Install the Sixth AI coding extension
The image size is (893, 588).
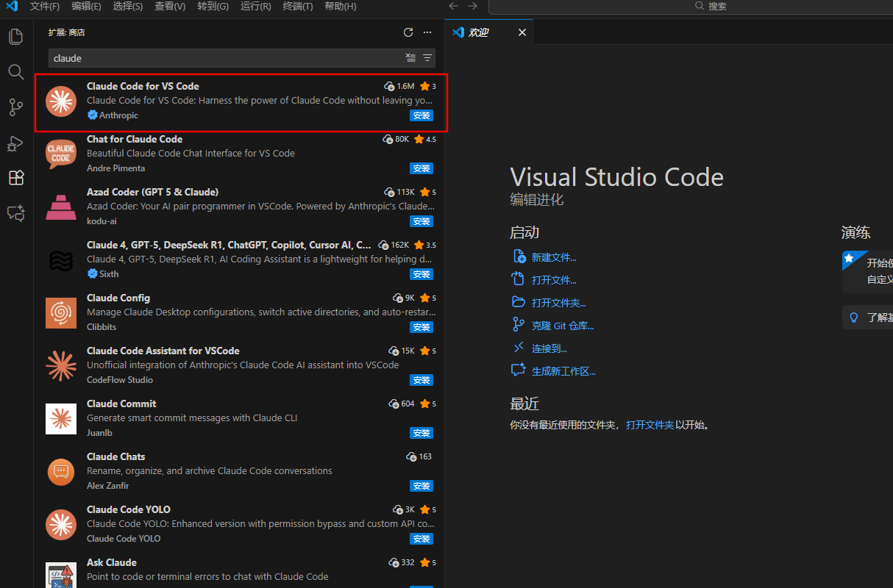pos(421,274)
